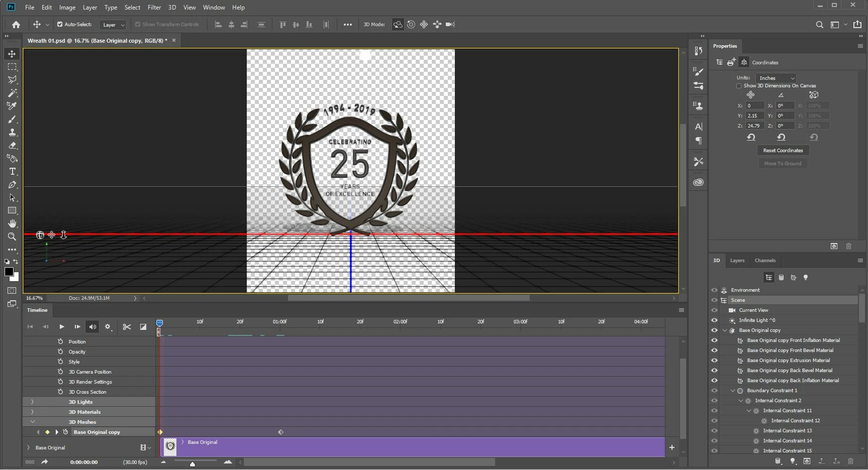Filter 3D panel by lights
Viewport: 868px width, 470px height.
[806, 278]
